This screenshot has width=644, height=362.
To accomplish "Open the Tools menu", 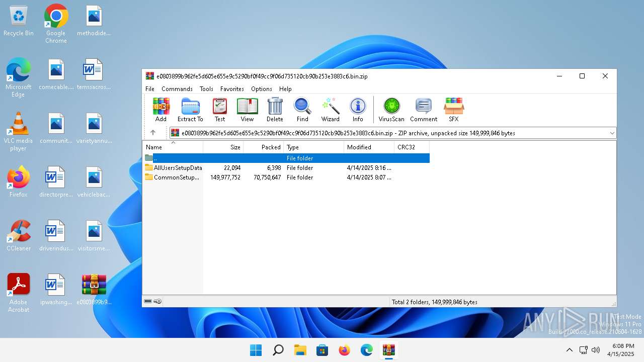I will 206,89.
